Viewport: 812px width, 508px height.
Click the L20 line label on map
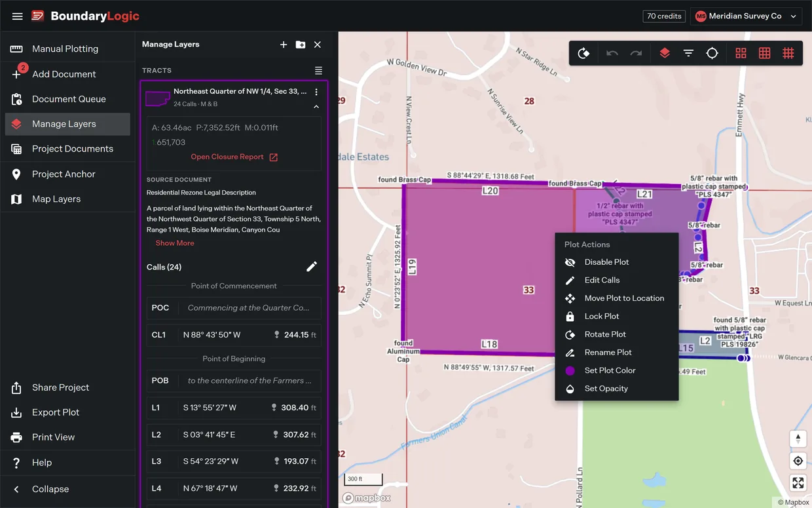click(490, 191)
